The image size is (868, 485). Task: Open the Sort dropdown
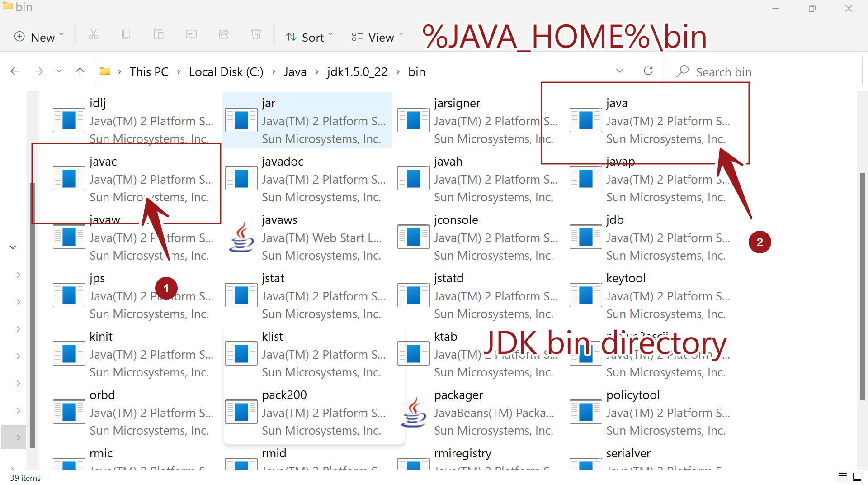click(309, 37)
